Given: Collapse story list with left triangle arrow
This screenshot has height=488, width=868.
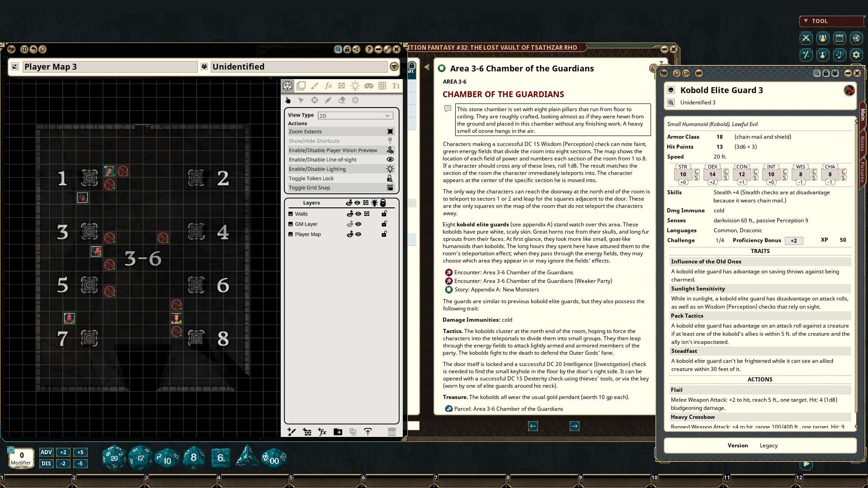Looking at the screenshot, I should [427, 67].
